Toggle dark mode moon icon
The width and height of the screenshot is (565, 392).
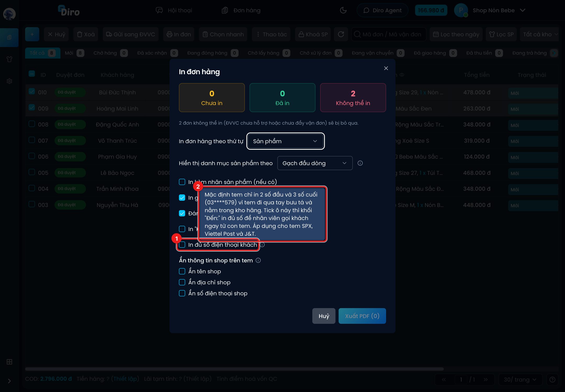pyautogui.click(x=343, y=10)
